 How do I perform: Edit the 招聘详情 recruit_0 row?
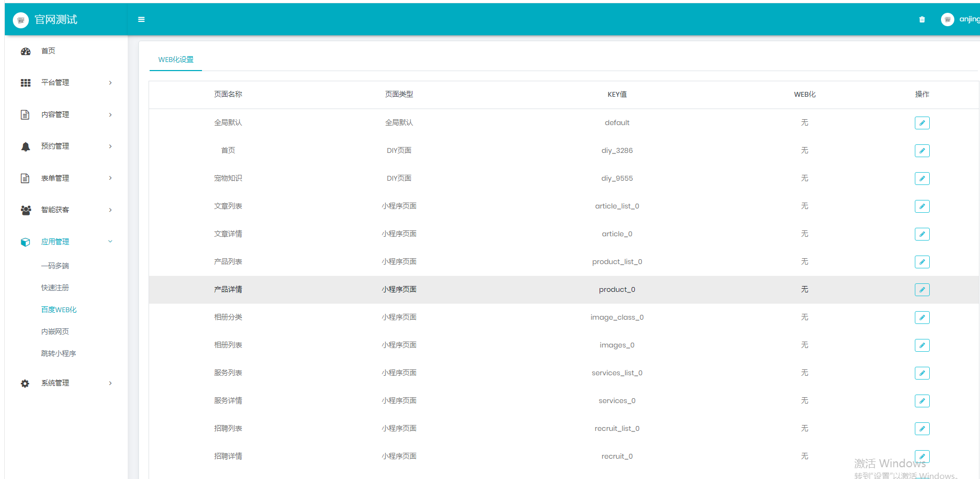tap(922, 457)
